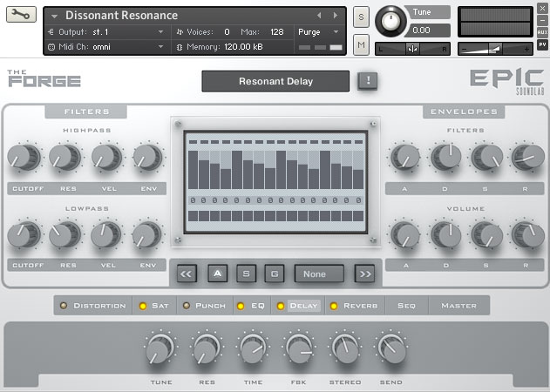The height and width of the screenshot is (392, 550).
Task: Click the double right arrow button
Action: (x=365, y=274)
